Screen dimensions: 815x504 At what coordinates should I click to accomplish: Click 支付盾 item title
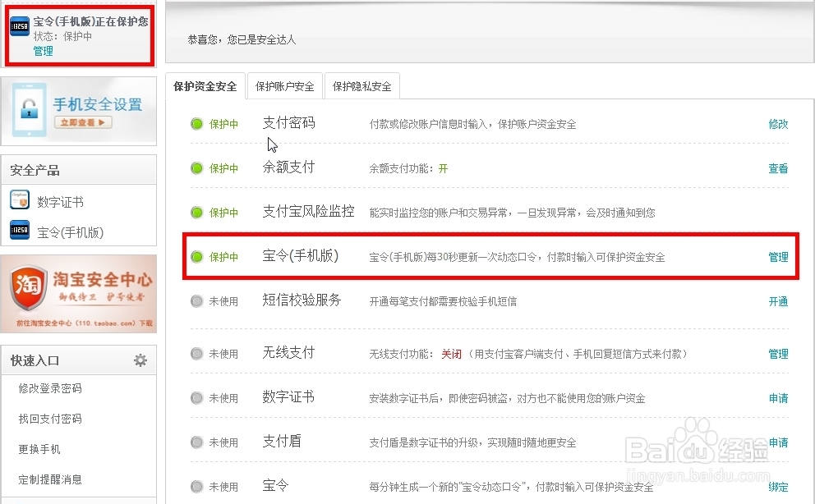(282, 442)
